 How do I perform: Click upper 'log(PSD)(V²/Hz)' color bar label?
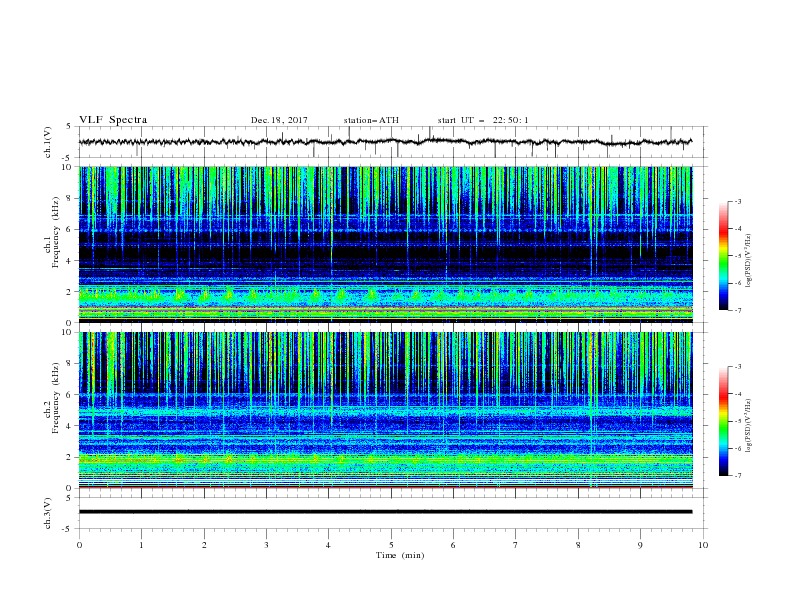[x=749, y=261]
